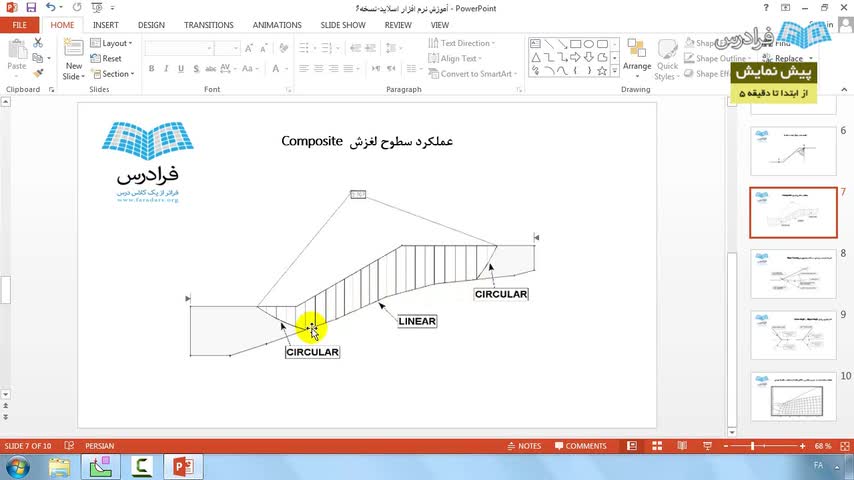This screenshot has height=480, width=854.
Task: Clear all formatting icon
Action: (284, 48)
